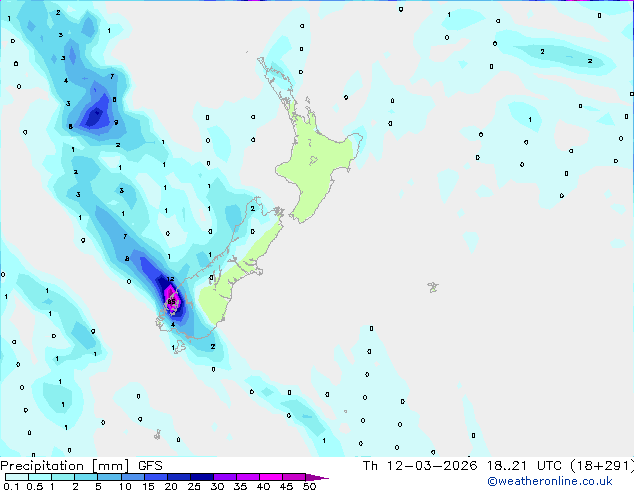The image size is (634, 490).
Task: Click the '0.1' legend scale label
Action: [11, 486]
